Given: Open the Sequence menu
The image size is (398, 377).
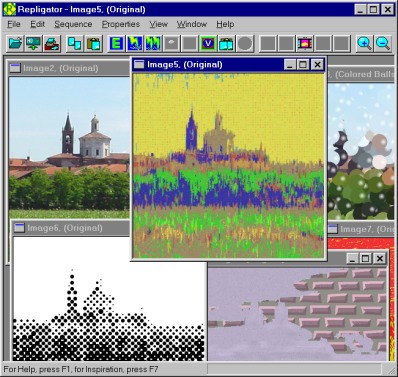Looking at the screenshot, I should pos(73,24).
